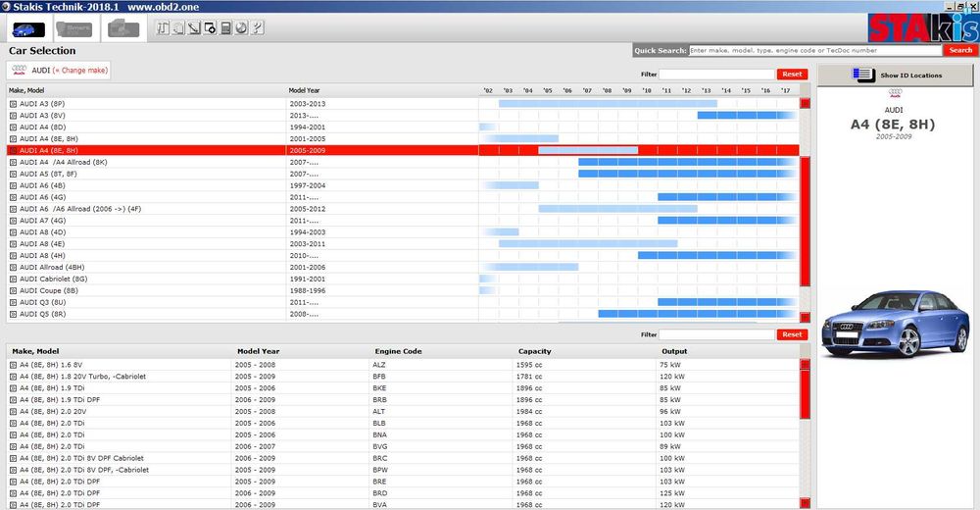Expand the AUDI A6 (4G) row icon
This screenshot has height=510, width=980.
tap(13, 197)
